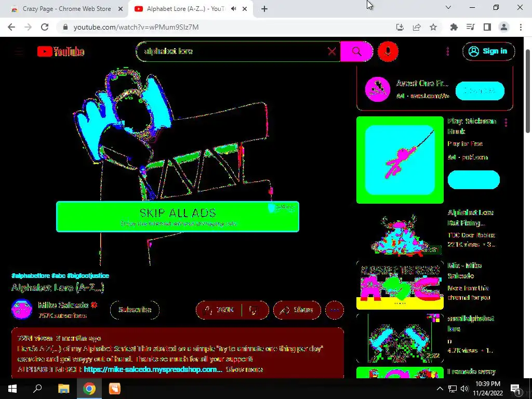The image size is (532, 399).
Task: Click the Chrome taskbar icon
Action: click(89, 389)
